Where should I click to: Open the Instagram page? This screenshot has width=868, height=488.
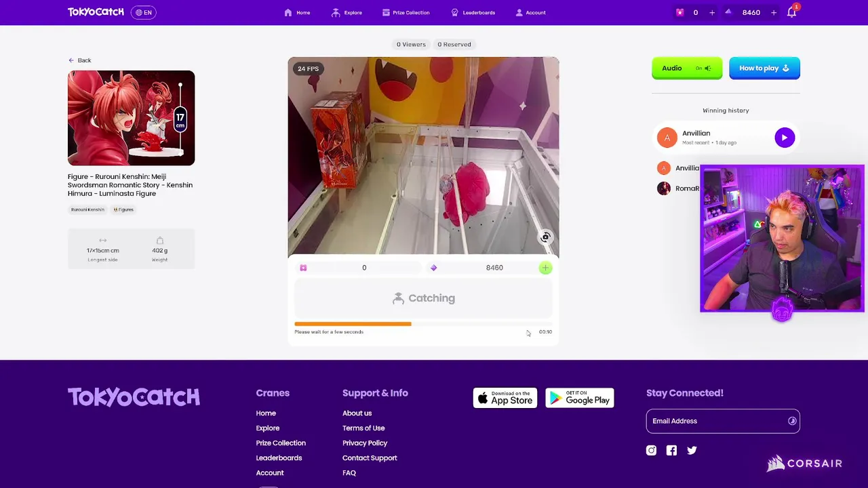click(x=651, y=450)
